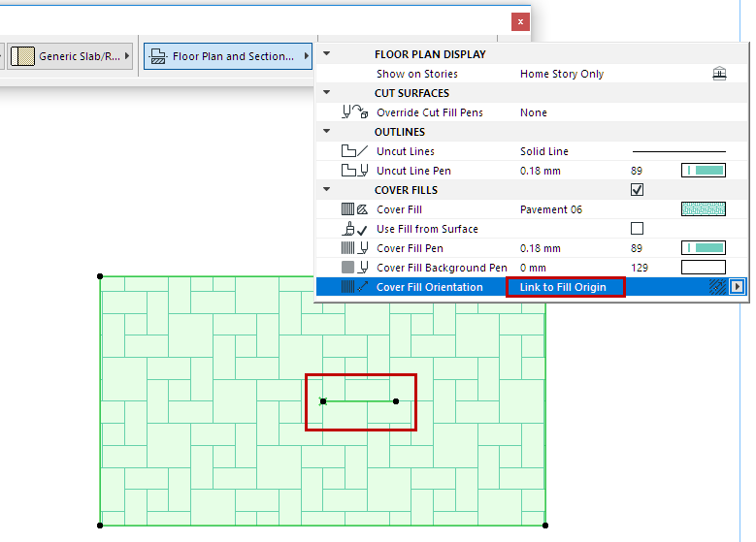Select the Show on Stories row
756x542 pixels.
click(x=531, y=74)
